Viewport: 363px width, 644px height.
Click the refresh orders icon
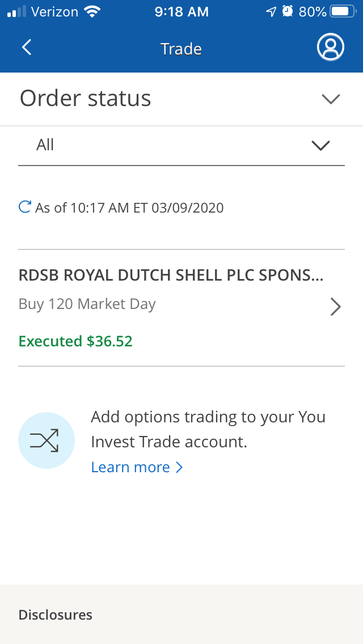point(24,206)
